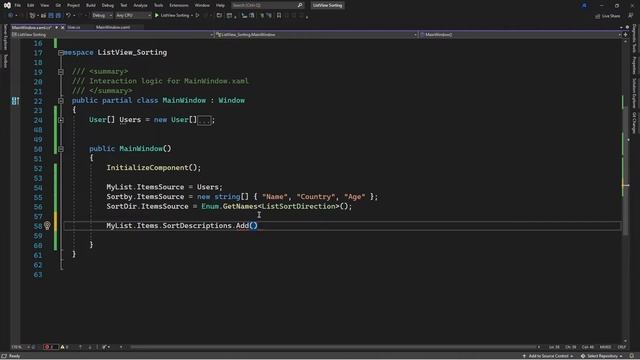The image size is (640, 360).
Task: Collapse the MainWindow class region
Action: click(x=61, y=100)
